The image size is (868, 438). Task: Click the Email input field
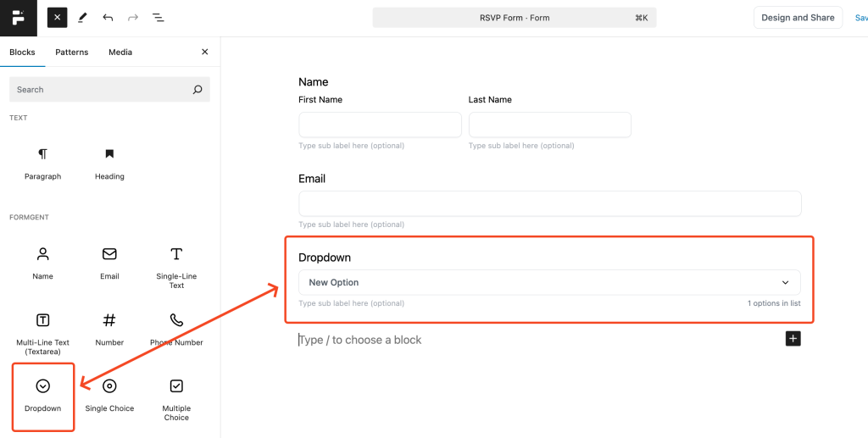(x=549, y=203)
